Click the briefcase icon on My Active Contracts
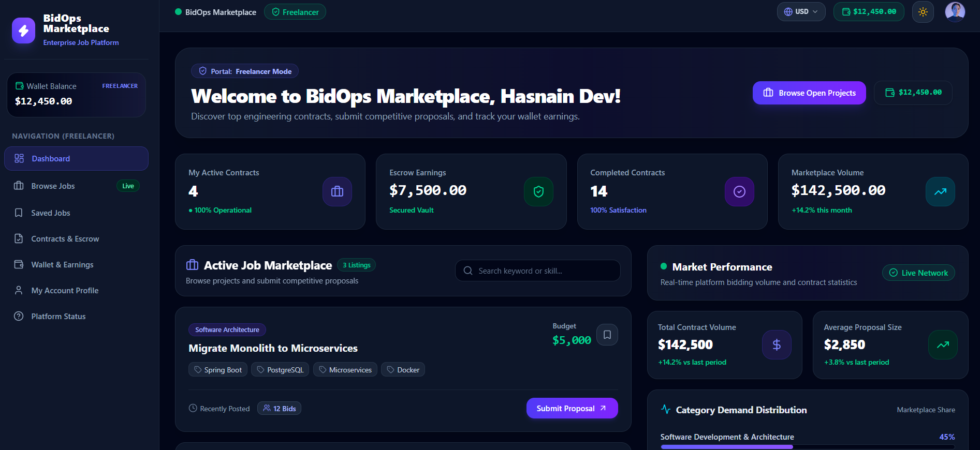980x450 pixels. [337, 192]
